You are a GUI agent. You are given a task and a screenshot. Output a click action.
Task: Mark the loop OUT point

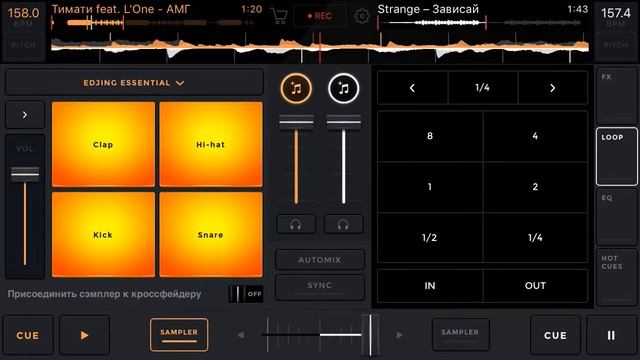click(535, 286)
